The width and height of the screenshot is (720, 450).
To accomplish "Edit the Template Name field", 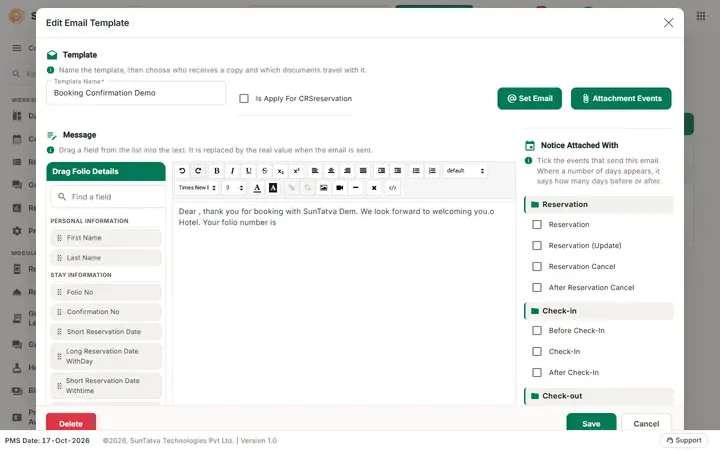I will [x=136, y=93].
